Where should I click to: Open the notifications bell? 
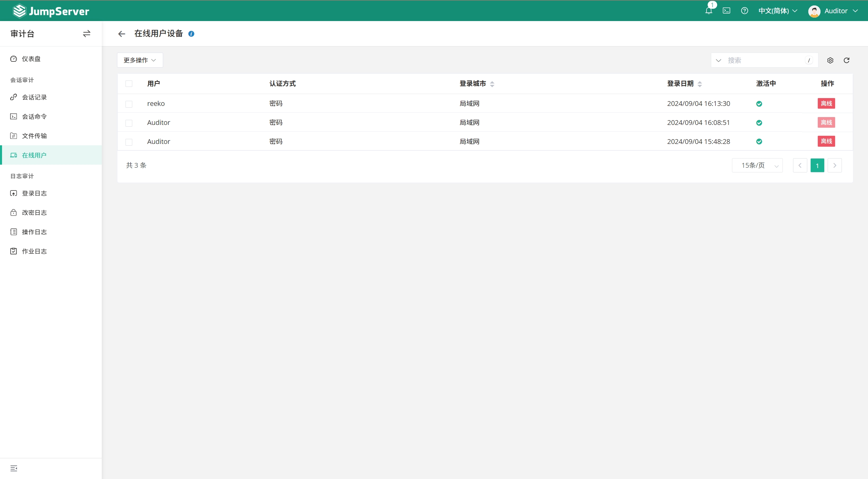[709, 11]
